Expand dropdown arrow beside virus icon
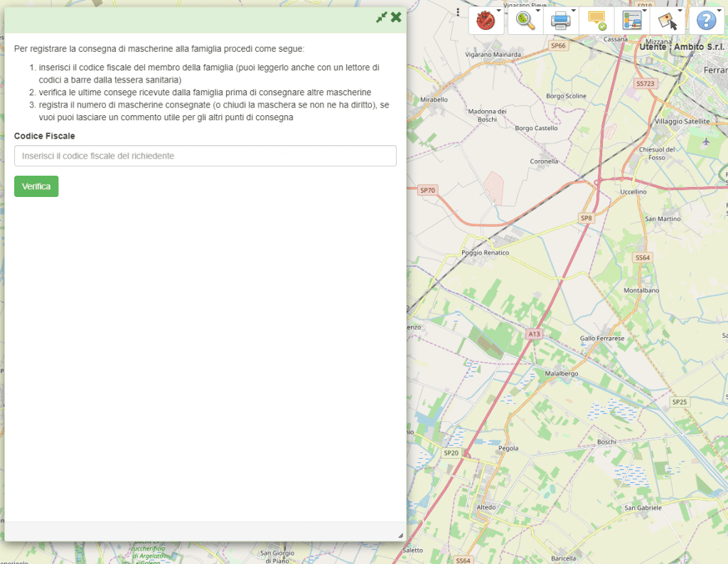 (x=500, y=11)
